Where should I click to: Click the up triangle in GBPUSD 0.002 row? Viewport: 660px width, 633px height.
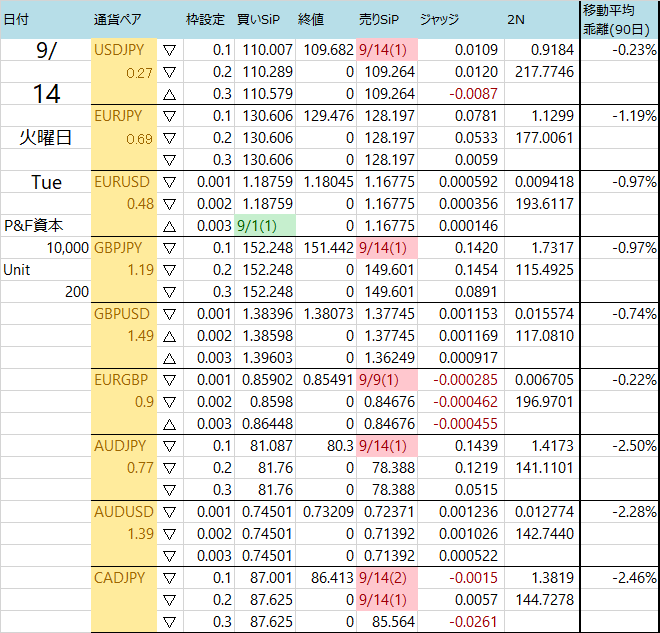click(x=169, y=337)
